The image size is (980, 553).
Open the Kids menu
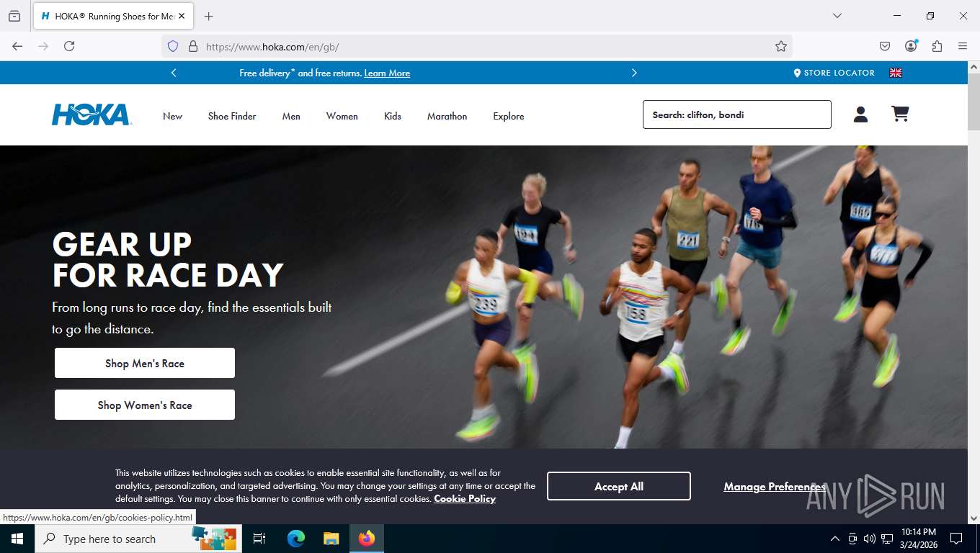click(393, 116)
